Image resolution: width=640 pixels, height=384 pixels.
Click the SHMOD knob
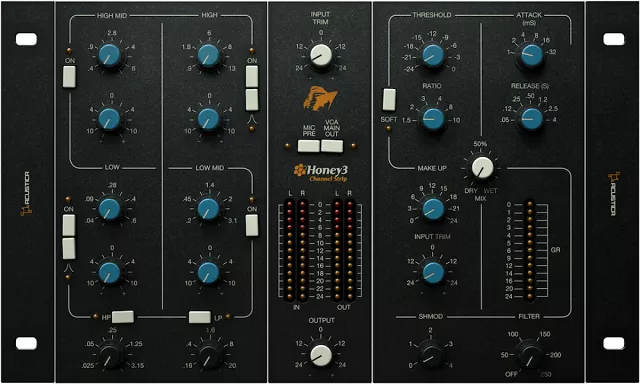[x=431, y=355]
